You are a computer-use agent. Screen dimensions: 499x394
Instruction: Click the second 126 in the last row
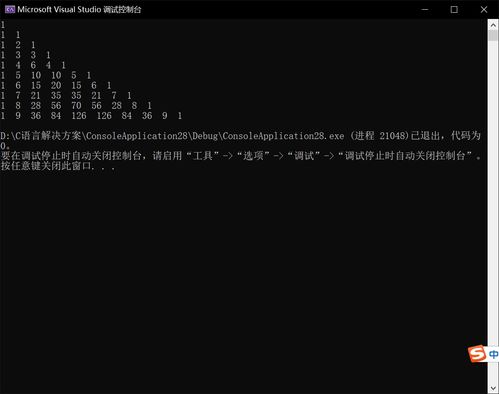(x=104, y=116)
